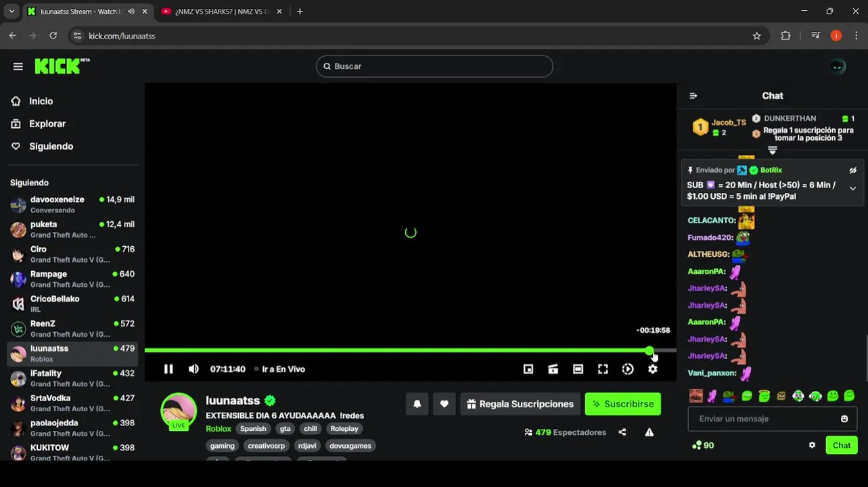The image size is (868, 487).
Task: Open CricoBellako channel
Action: pos(72,304)
